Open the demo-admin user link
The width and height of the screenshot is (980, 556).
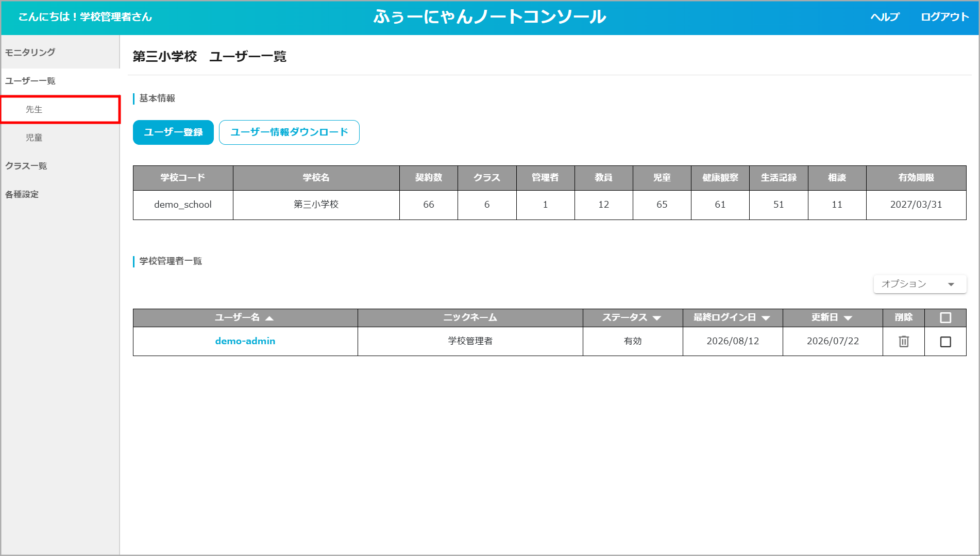click(x=245, y=341)
